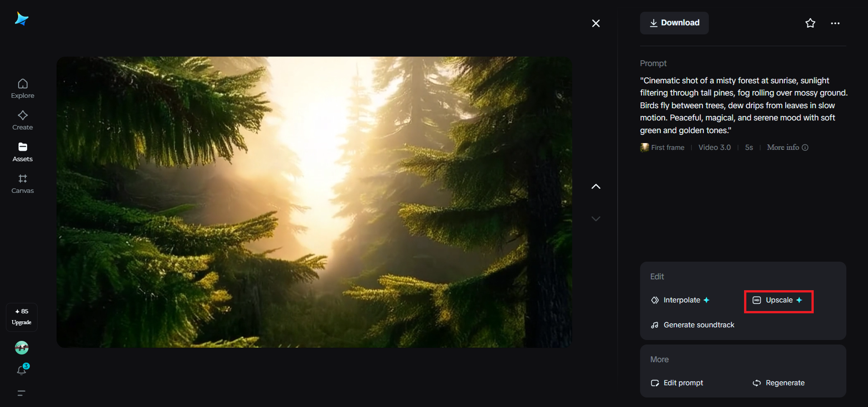The image size is (868, 407).
Task: Open the Assets library
Action: [23, 152]
